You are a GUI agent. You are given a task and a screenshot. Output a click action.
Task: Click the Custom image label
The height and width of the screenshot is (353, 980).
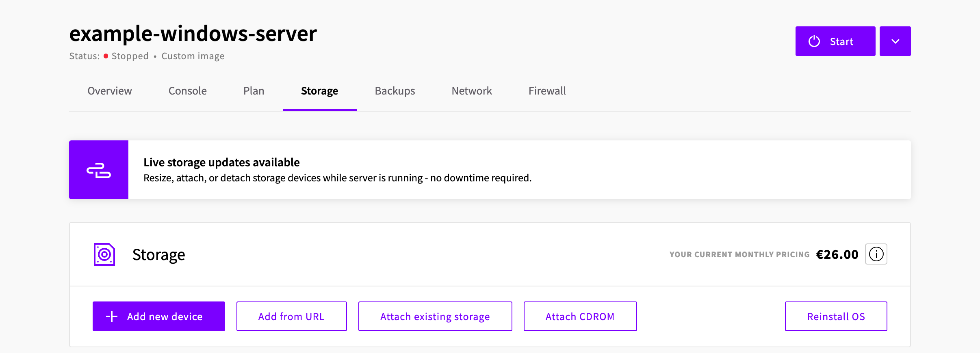(193, 56)
